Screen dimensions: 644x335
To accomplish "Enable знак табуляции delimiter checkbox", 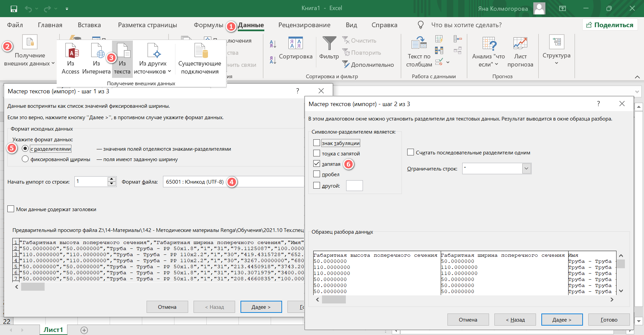I will [x=317, y=143].
